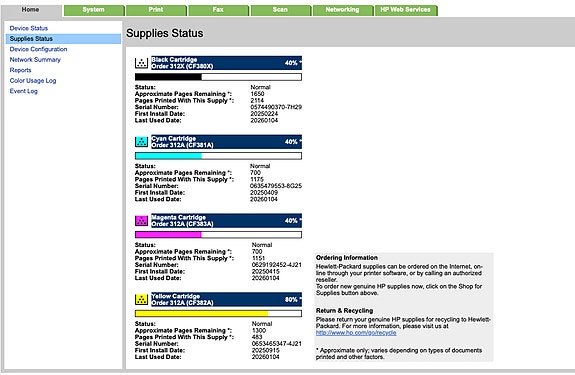Click black pages remaining value 1650
The image size is (575, 375).
pos(257,94)
